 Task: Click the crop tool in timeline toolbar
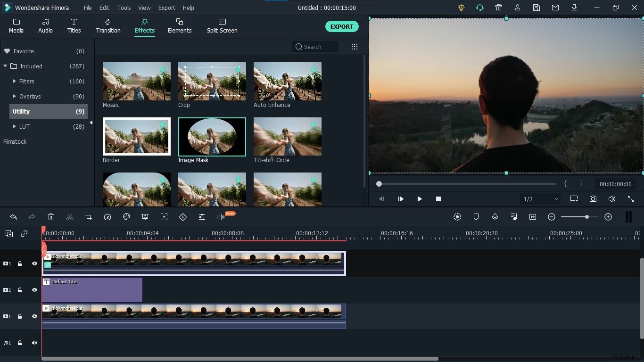pos(89,217)
